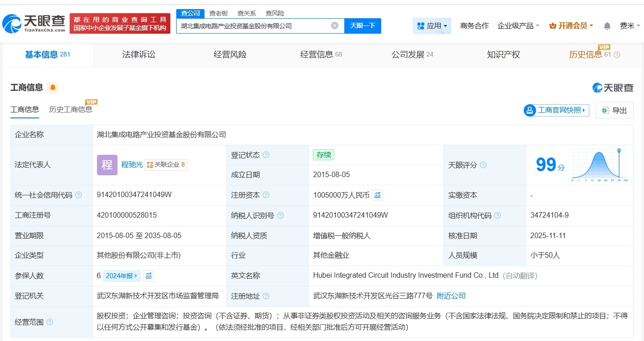
Task: Click the subscribe bell next to 工商信息
Action: coord(53,87)
